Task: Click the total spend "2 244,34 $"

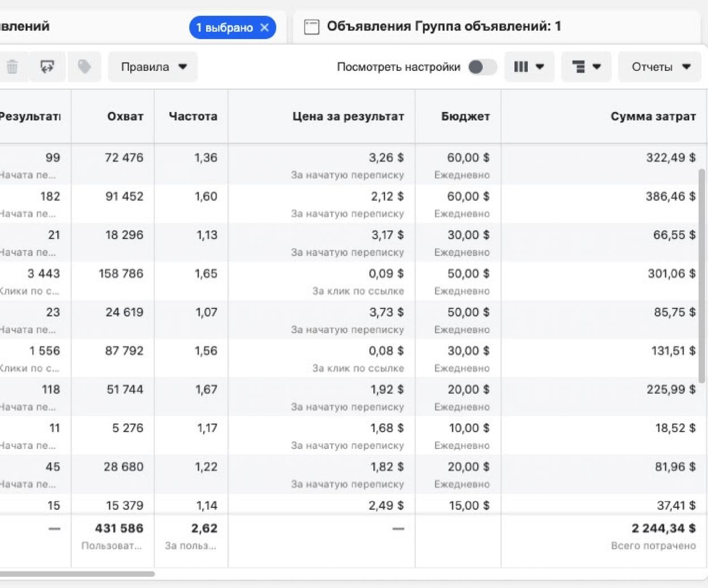Action: coord(664,529)
